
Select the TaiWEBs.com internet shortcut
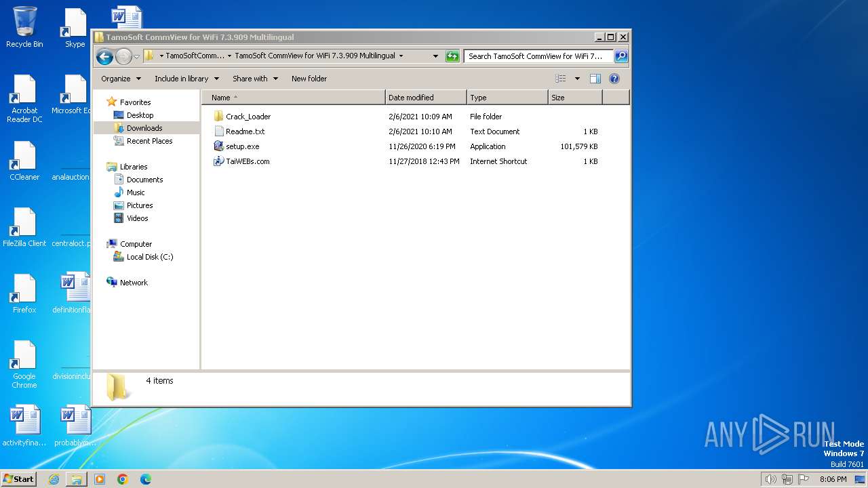pos(248,161)
